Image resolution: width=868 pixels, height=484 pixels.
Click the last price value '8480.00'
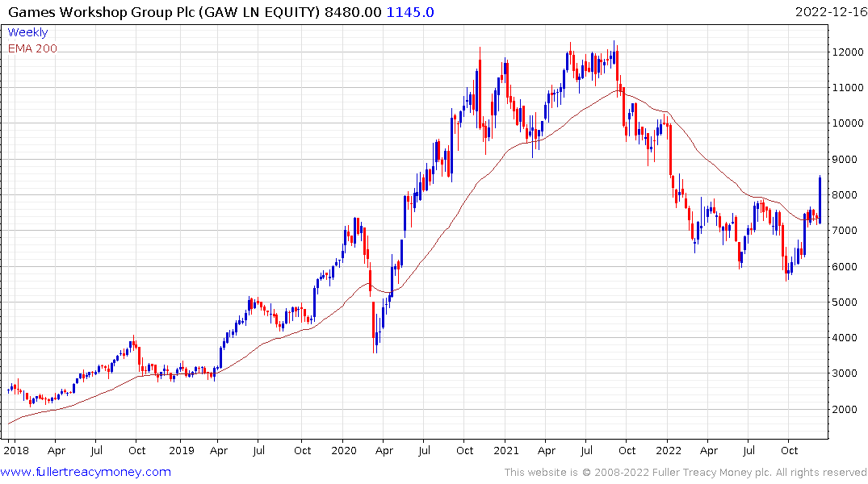coord(353,12)
